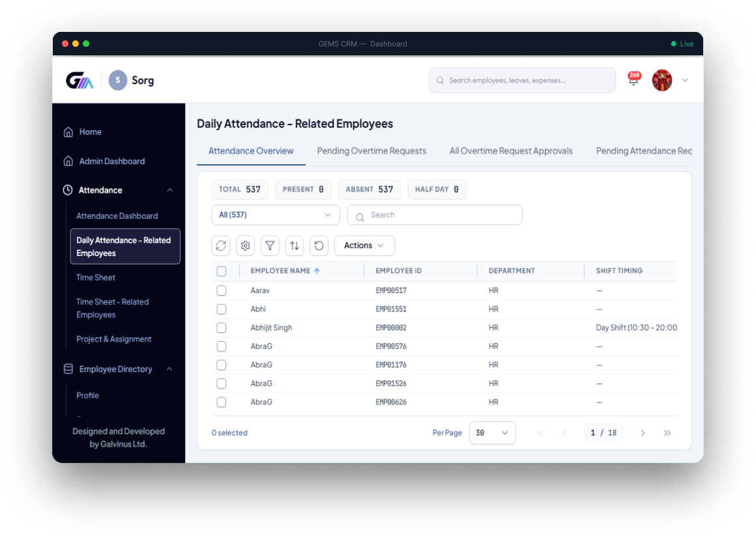Click the magnifier in table search
The image size is (756, 536).
pos(360,218)
